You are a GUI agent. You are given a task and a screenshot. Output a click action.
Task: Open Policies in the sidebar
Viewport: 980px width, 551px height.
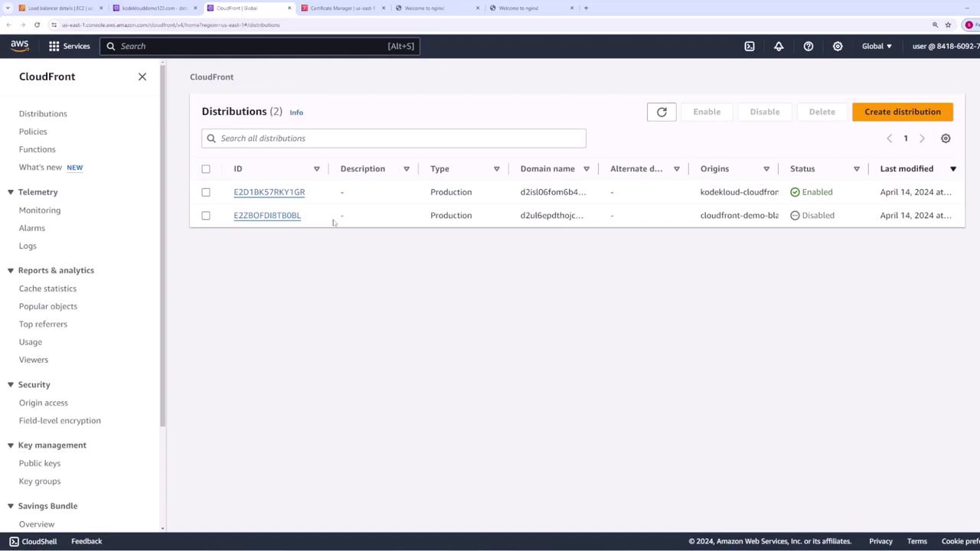point(33,132)
